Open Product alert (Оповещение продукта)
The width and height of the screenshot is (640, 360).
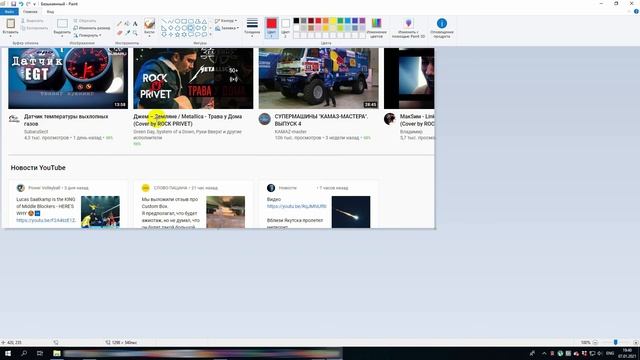442,28
